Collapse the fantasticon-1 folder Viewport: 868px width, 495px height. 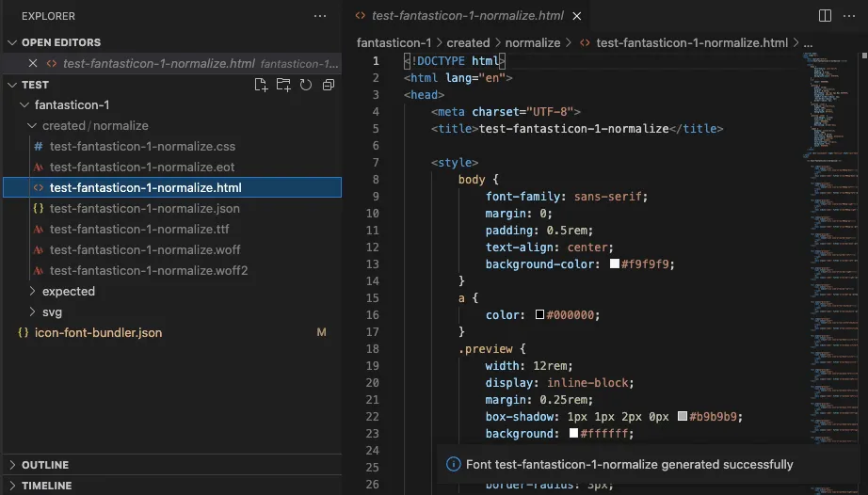(24, 105)
